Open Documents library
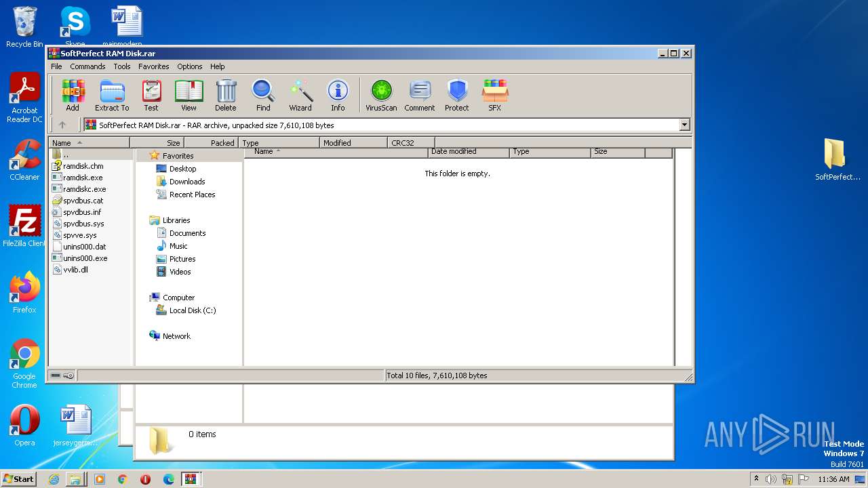This screenshot has height=488, width=868. tap(187, 233)
